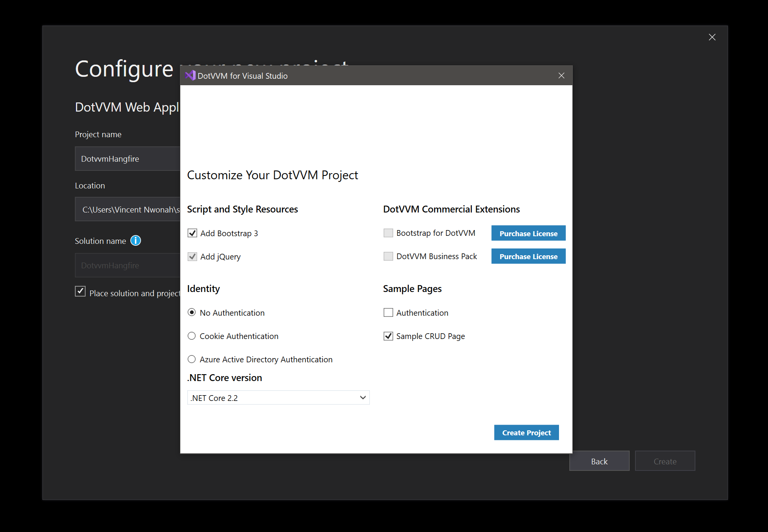Enable Authentication sample pages
The width and height of the screenshot is (768, 532).
click(x=388, y=312)
